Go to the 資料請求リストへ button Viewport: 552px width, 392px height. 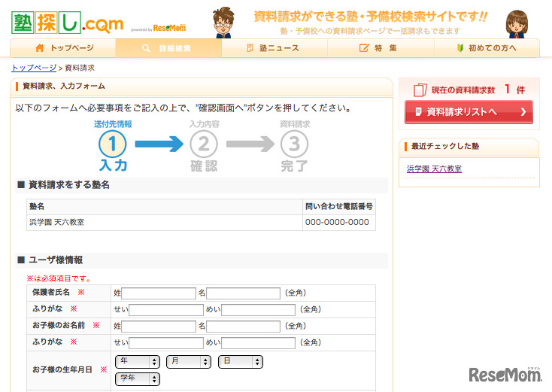[x=469, y=112]
